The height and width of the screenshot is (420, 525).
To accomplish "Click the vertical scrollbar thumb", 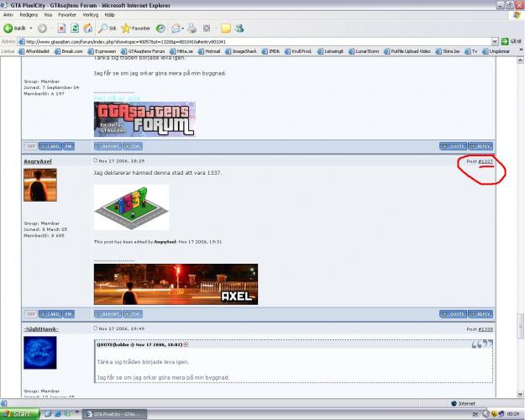I will [520, 326].
